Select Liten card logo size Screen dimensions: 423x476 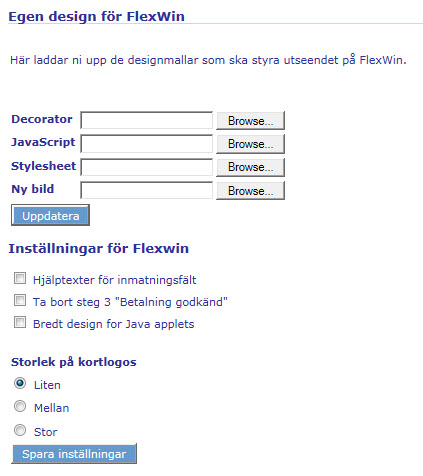click(x=20, y=383)
